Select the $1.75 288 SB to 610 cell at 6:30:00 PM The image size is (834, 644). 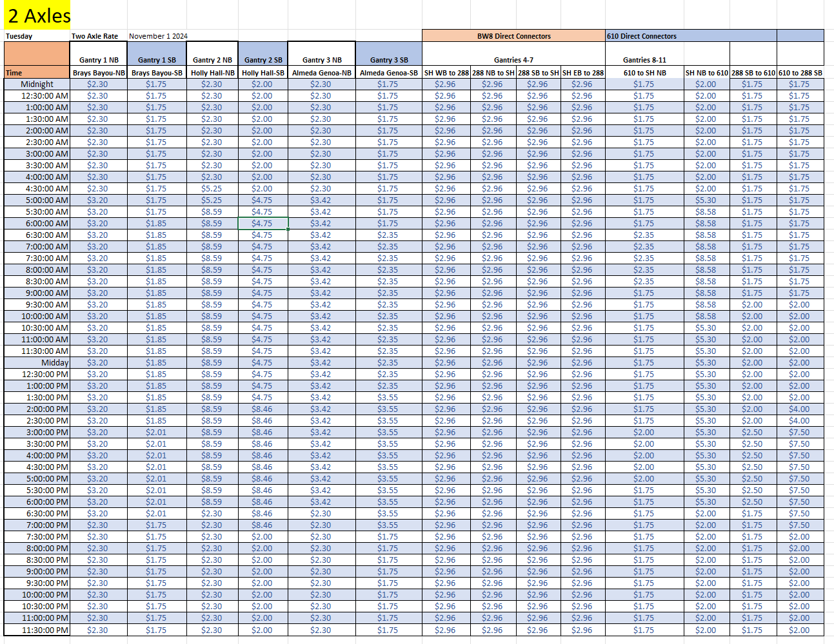(x=753, y=513)
